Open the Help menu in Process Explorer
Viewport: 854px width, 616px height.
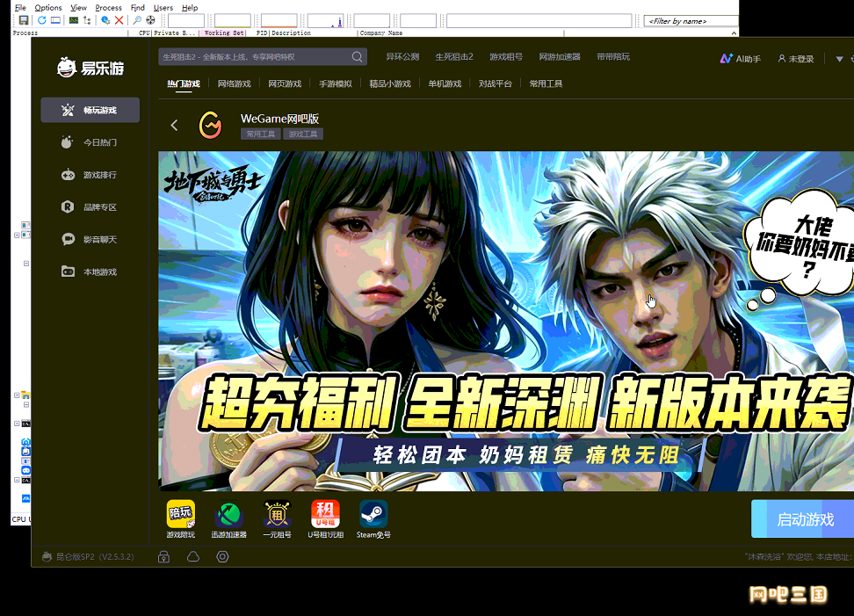[x=190, y=8]
